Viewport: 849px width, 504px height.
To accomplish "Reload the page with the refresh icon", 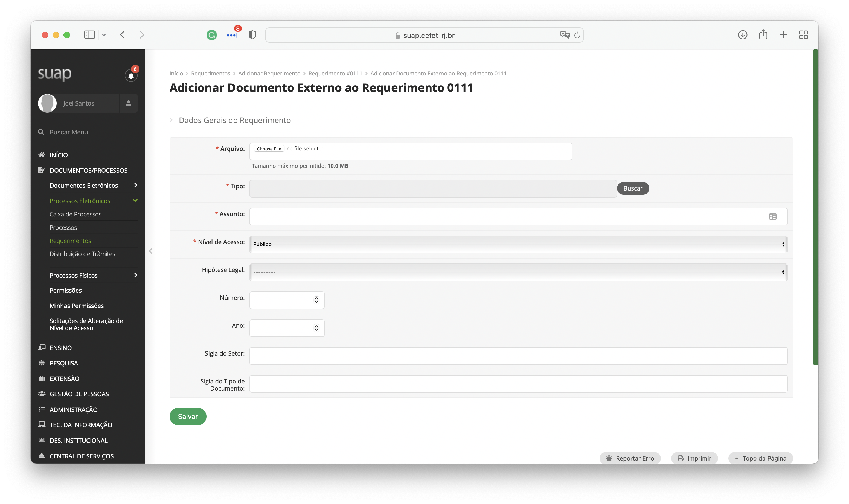I will (577, 35).
